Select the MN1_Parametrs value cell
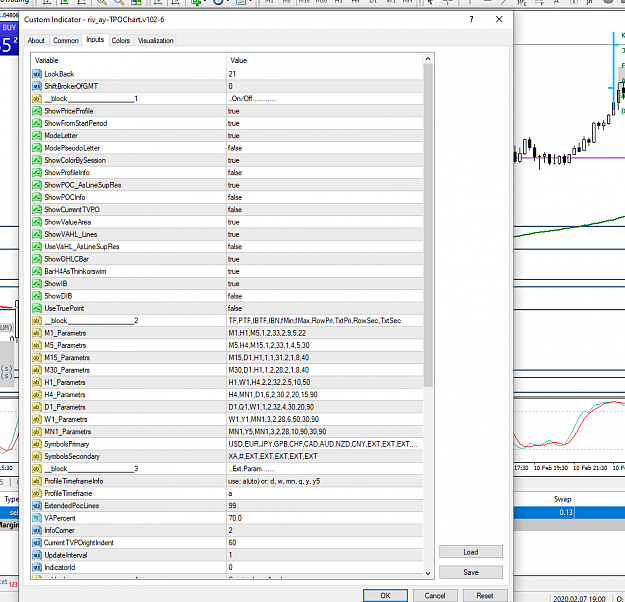 pyautogui.click(x=325, y=432)
